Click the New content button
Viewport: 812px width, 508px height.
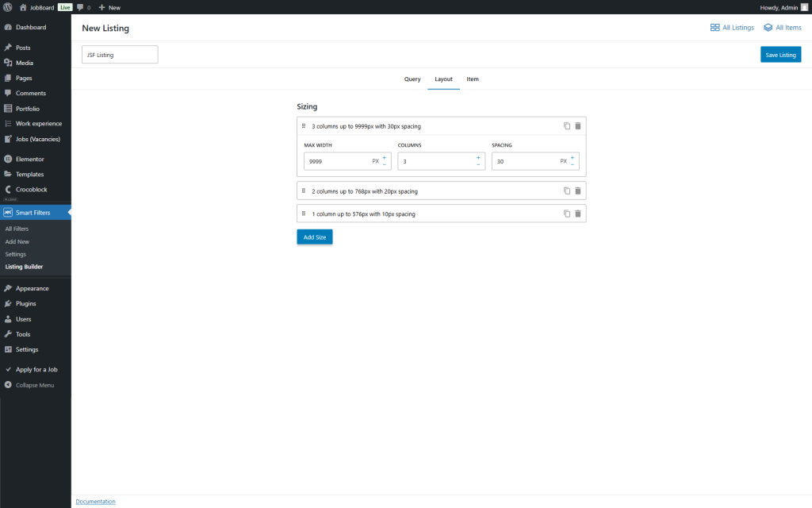pyautogui.click(x=109, y=7)
